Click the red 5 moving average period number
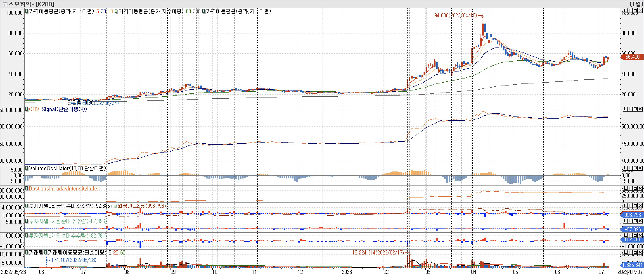Screen dimensions: 644x276 pyautogui.click(x=97, y=11)
